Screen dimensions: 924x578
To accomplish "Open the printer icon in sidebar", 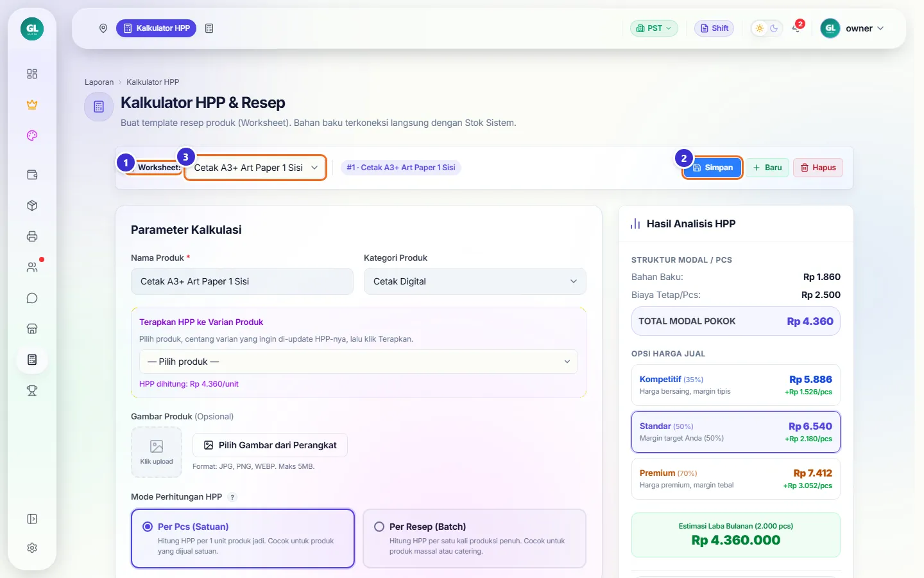I will (32, 236).
